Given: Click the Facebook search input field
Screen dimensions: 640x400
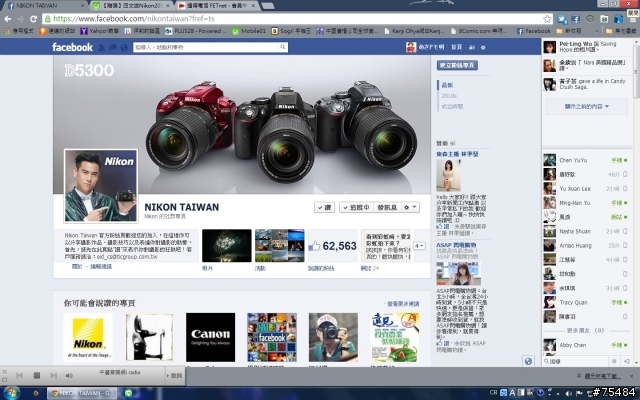Looking at the screenshot, I should click(206, 47).
